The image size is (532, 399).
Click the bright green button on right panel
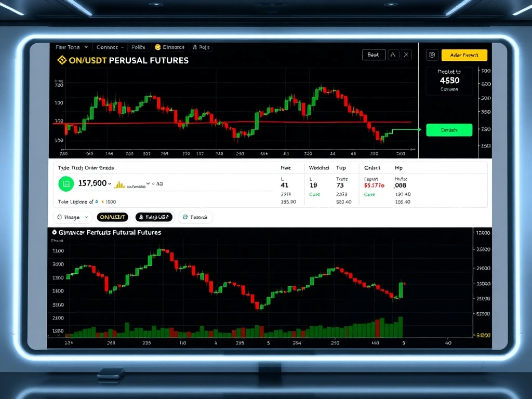449,130
